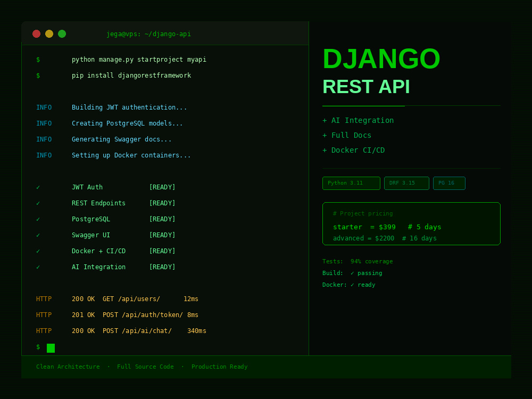Click READY status on JWT Auth row

pos(162,187)
